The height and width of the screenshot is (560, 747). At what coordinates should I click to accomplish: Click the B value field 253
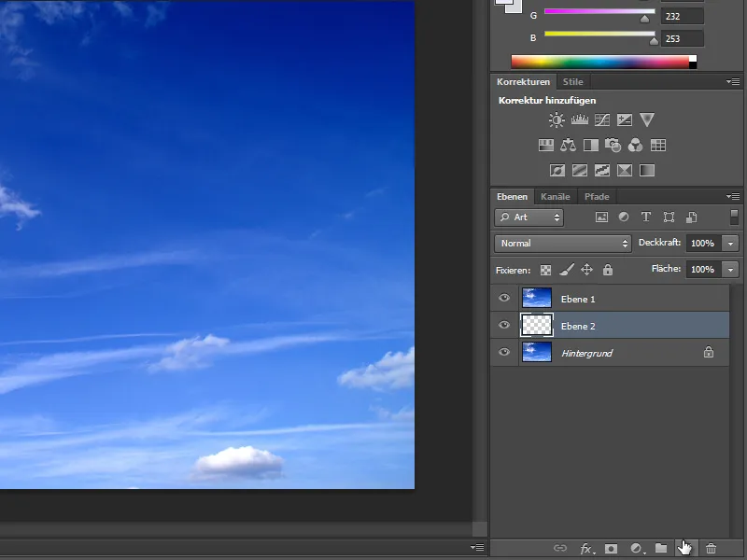pos(683,38)
